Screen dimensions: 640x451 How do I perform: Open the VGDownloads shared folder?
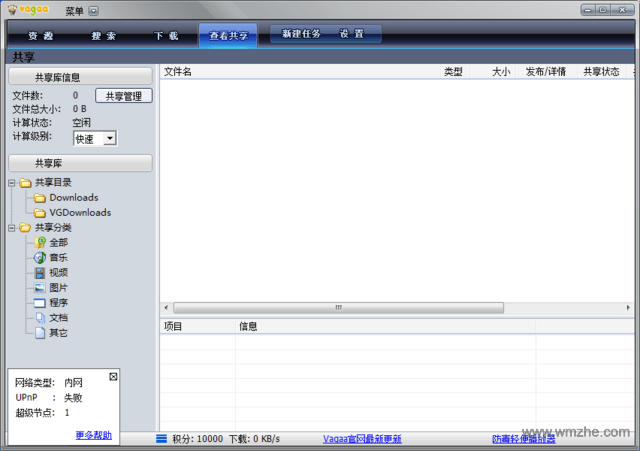point(80,213)
